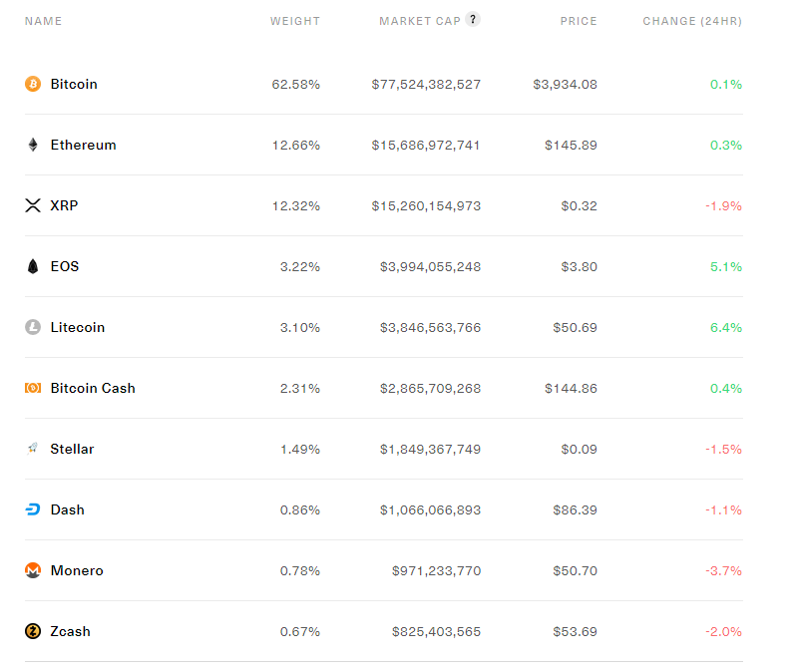This screenshot has height=672, width=794.
Task: Click the Ethereum diamond icon
Action: click(x=33, y=146)
